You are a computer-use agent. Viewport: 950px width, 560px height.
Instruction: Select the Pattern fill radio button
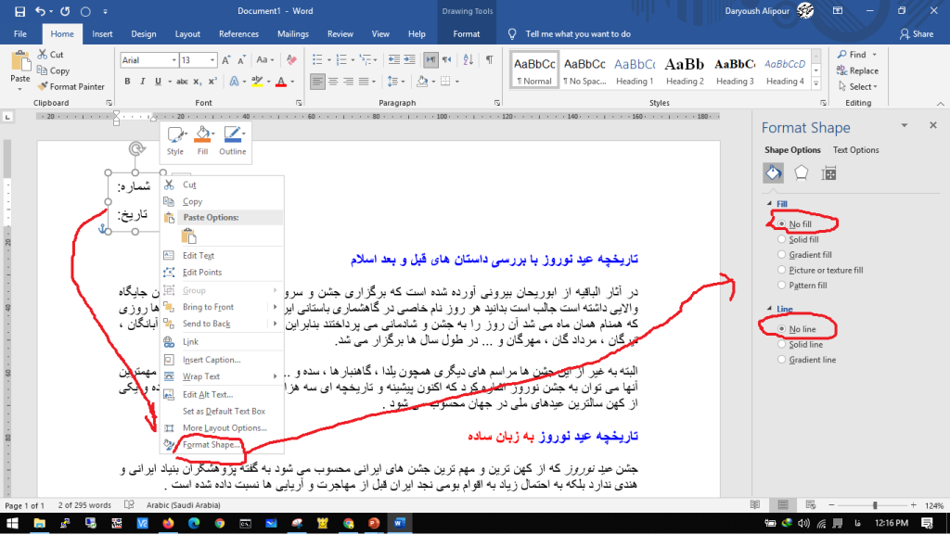click(782, 285)
